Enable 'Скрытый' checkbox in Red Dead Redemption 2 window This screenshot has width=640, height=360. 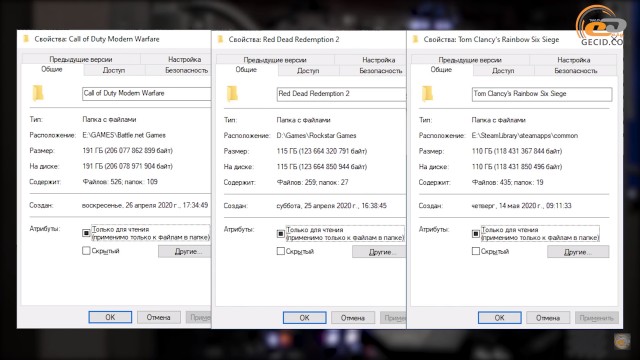pyautogui.click(x=280, y=251)
